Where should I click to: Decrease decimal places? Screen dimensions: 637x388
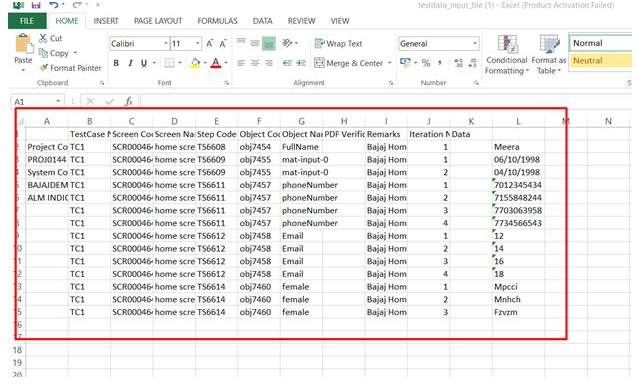pos(472,63)
